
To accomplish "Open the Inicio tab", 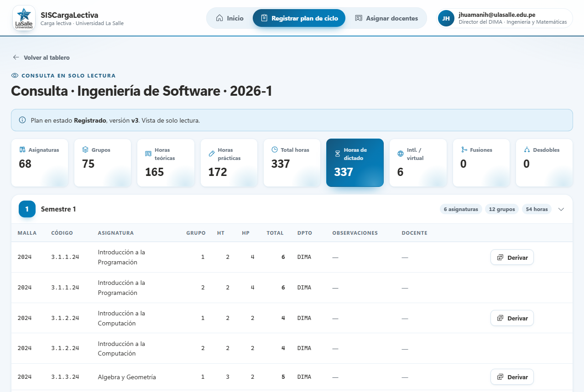I will point(230,18).
